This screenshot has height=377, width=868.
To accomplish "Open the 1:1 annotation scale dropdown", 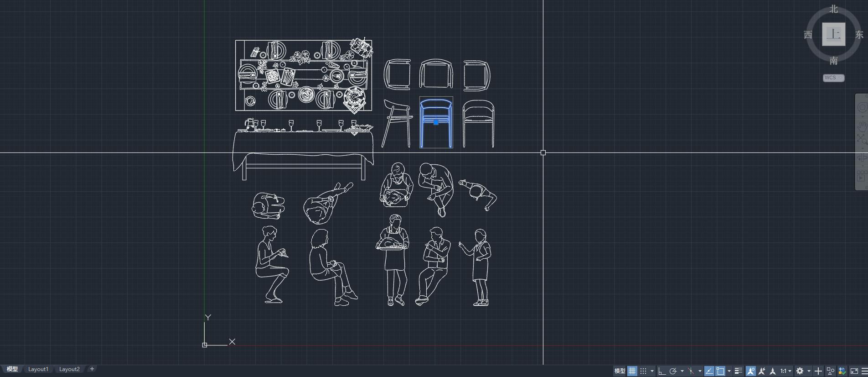I will (x=785, y=371).
